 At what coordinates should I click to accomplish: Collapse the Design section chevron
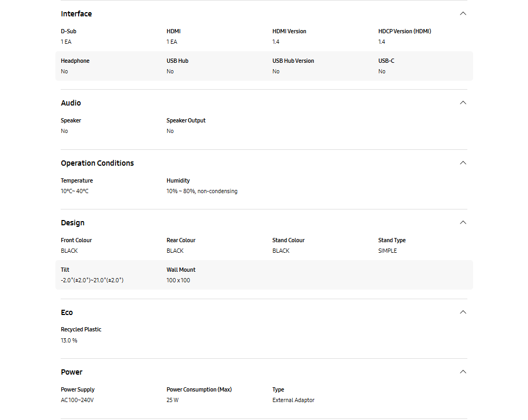pyautogui.click(x=463, y=223)
